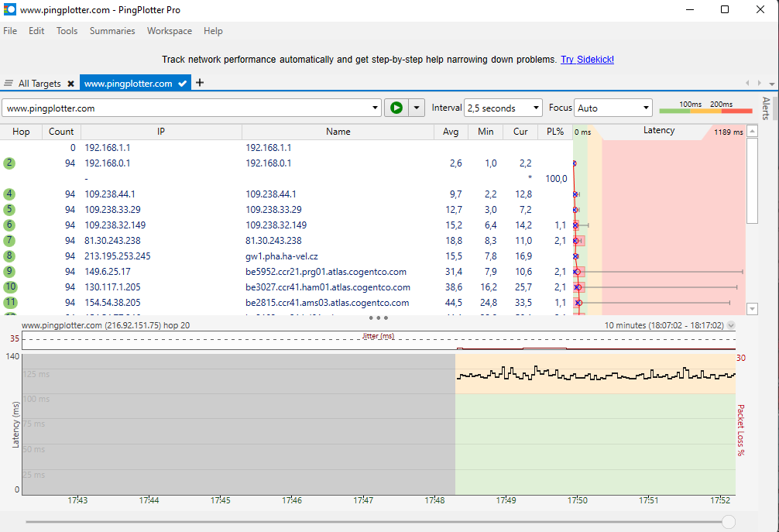The image size is (779, 532).
Task: Expand the target address dropdown
Action: point(376,108)
